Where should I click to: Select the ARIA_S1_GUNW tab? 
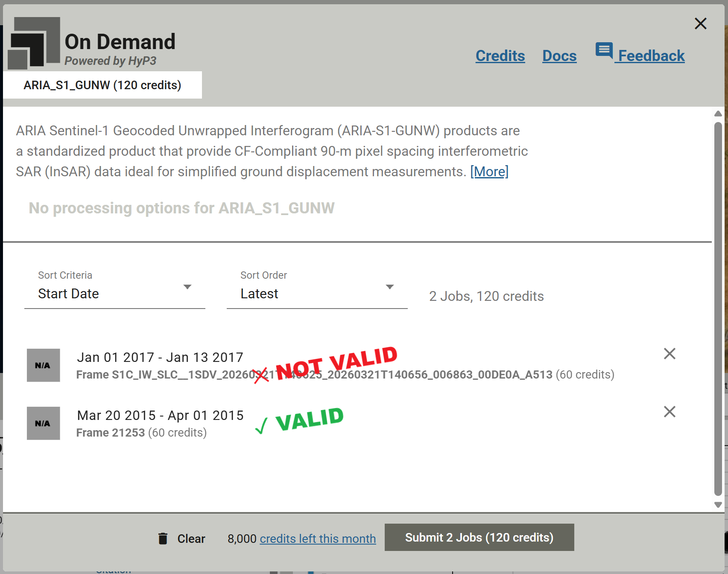click(x=102, y=85)
